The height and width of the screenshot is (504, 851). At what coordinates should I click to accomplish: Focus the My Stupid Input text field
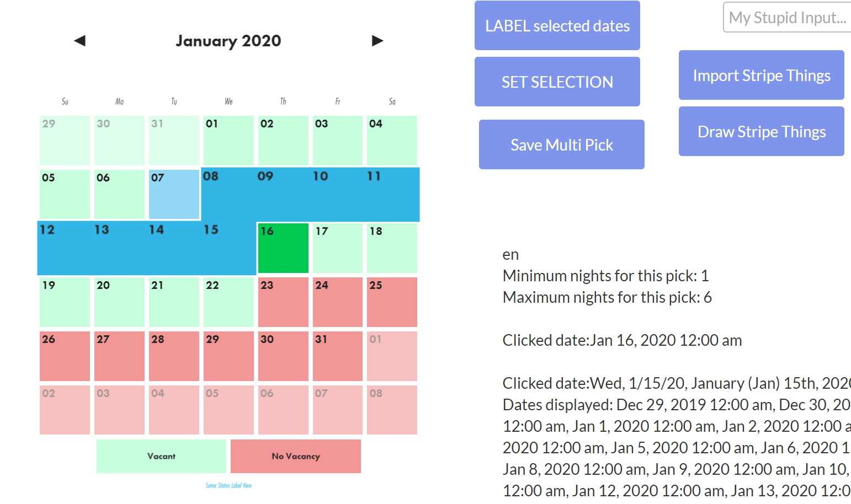tap(787, 17)
